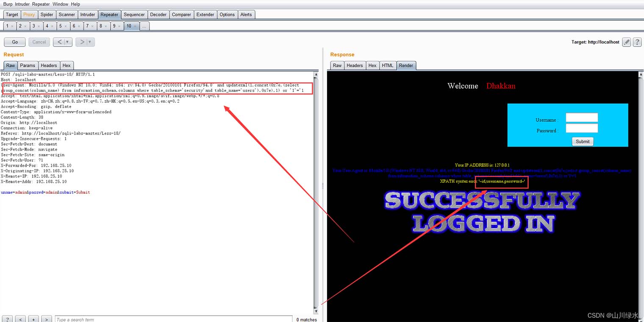Show response Raw view
Viewport: 644px width, 322px height.
(x=337, y=65)
